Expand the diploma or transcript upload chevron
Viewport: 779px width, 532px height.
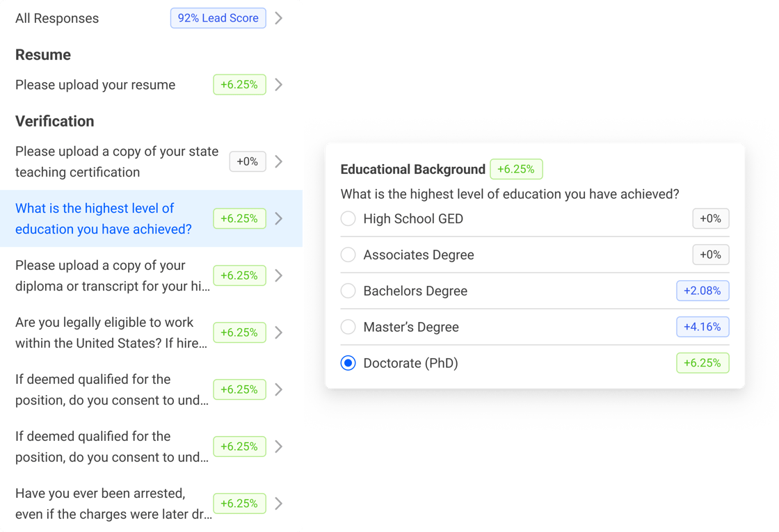[x=278, y=275]
